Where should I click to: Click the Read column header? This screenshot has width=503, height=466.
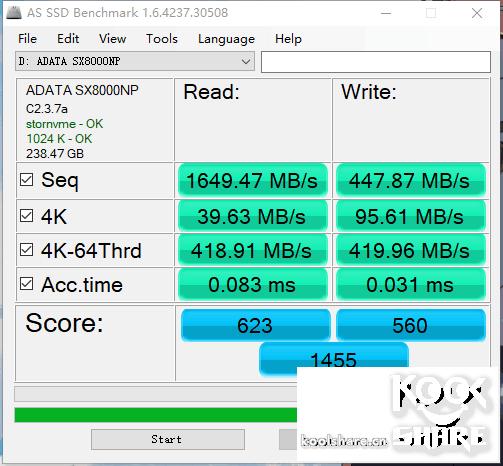(211, 92)
